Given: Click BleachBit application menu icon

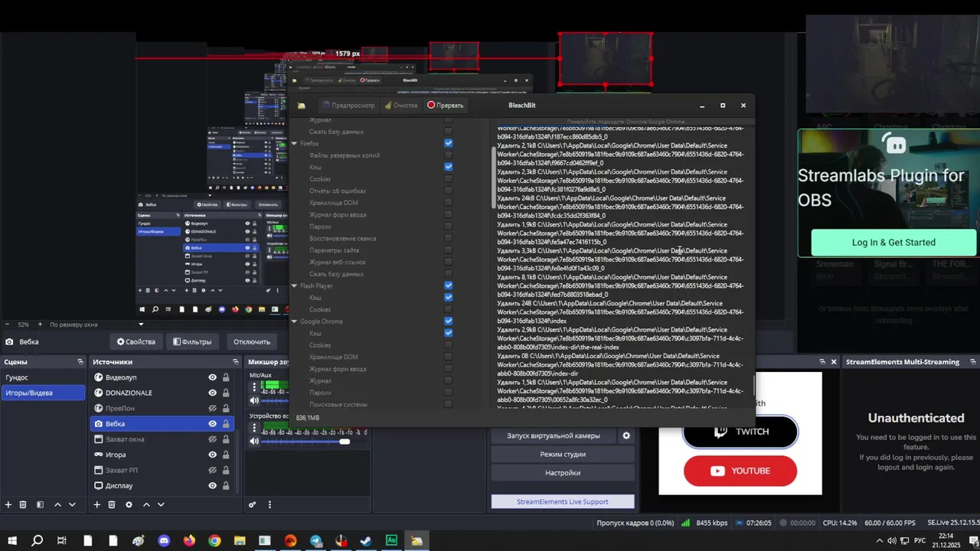Looking at the screenshot, I should (x=302, y=106).
